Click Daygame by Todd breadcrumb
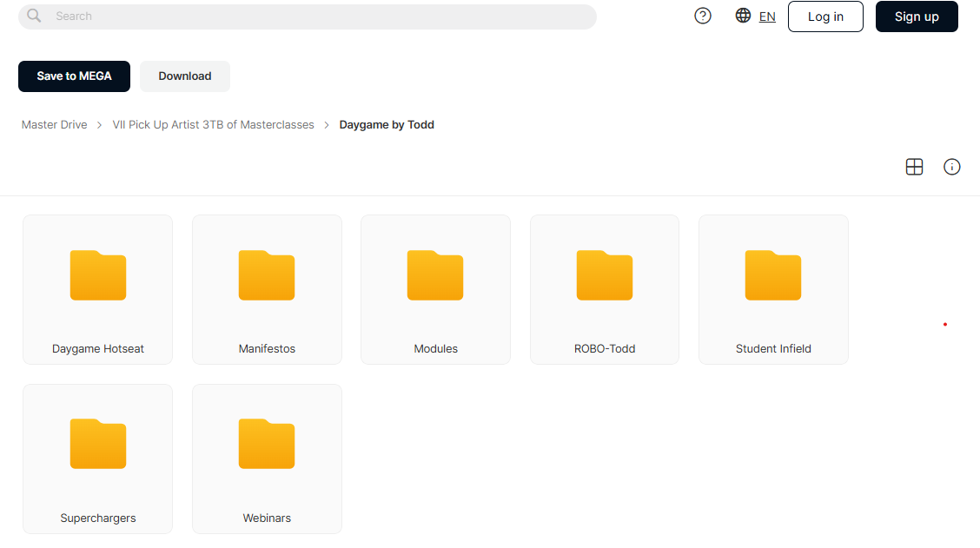980x548 pixels. coord(387,125)
